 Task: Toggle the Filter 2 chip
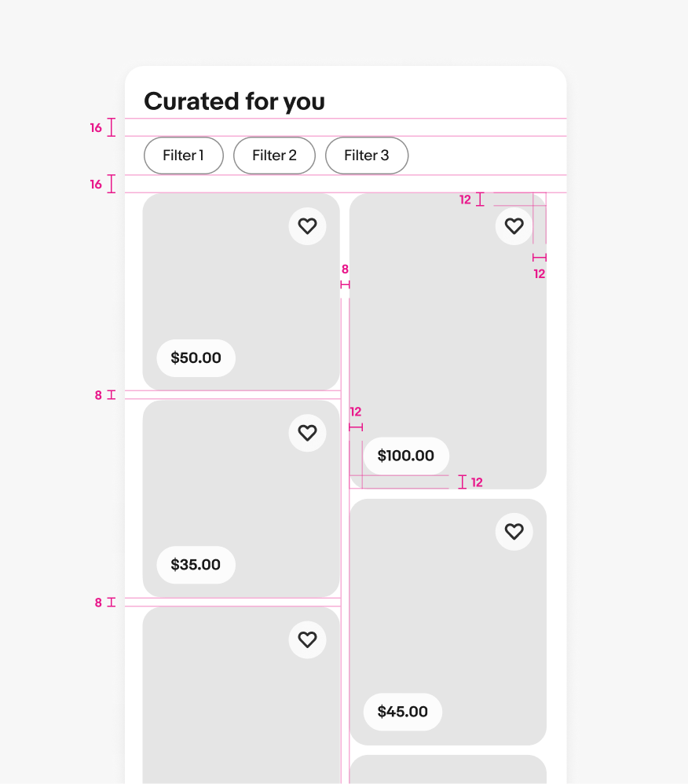[274, 156]
